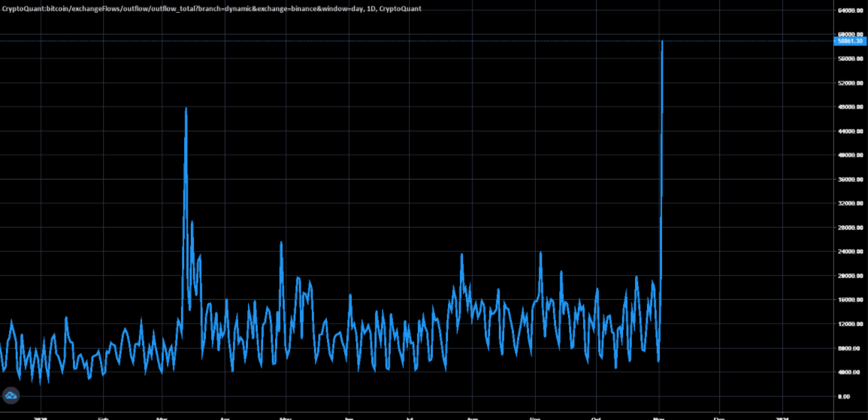The height and width of the screenshot is (420, 868).
Task: Click the blue 58861.30 current value label
Action: pyautogui.click(x=848, y=41)
